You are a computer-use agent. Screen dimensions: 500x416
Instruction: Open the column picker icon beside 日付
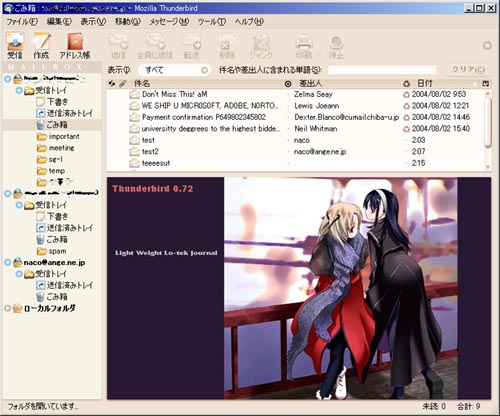click(485, 84)
